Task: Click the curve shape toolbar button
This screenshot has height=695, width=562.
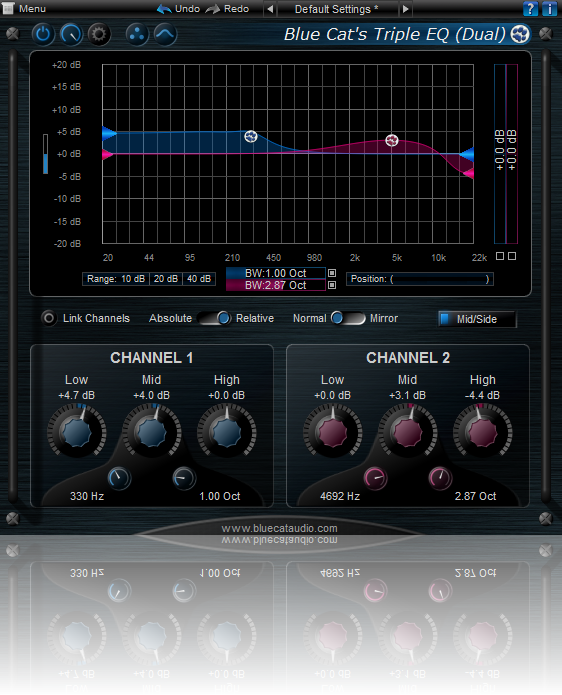Action: pyautogui.click(x=165, y=34)
